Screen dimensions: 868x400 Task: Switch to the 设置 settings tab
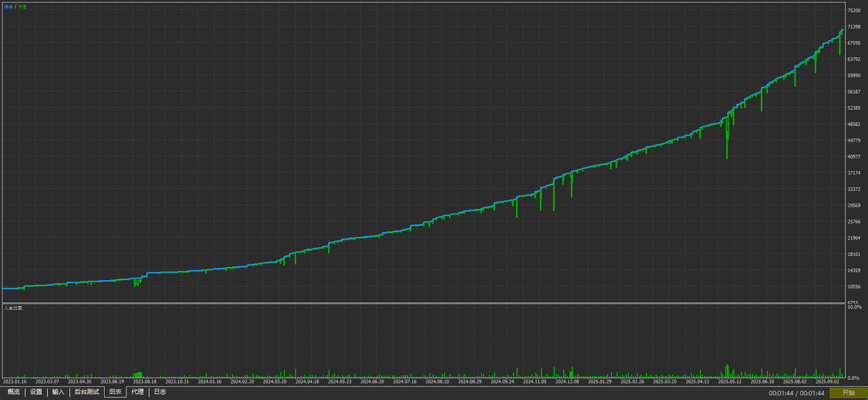36,392
